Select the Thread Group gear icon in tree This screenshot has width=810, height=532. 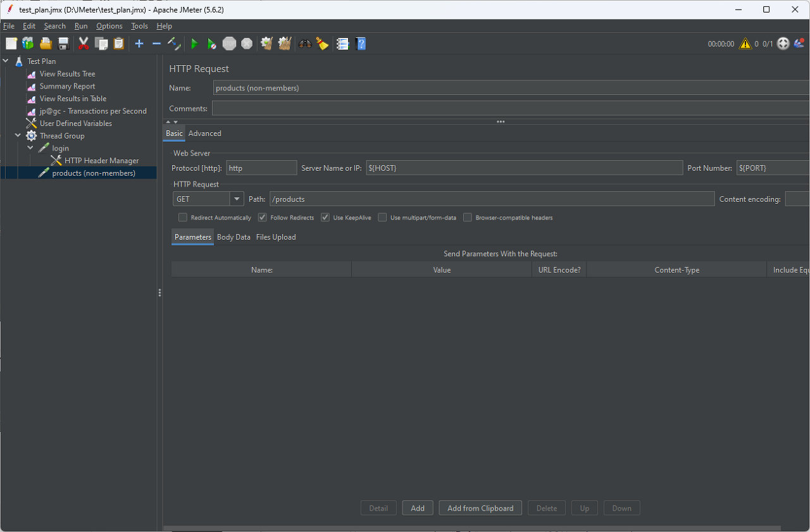point(31,136)
